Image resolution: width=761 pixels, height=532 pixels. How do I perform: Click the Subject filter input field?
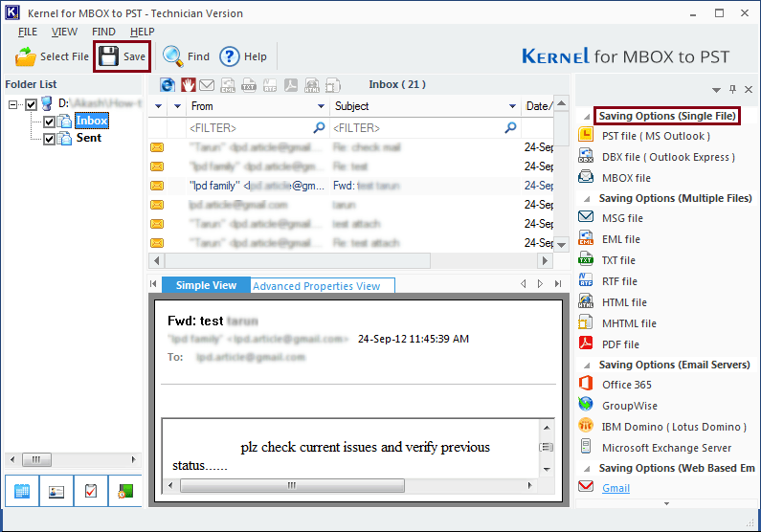(x=425, y=128)
